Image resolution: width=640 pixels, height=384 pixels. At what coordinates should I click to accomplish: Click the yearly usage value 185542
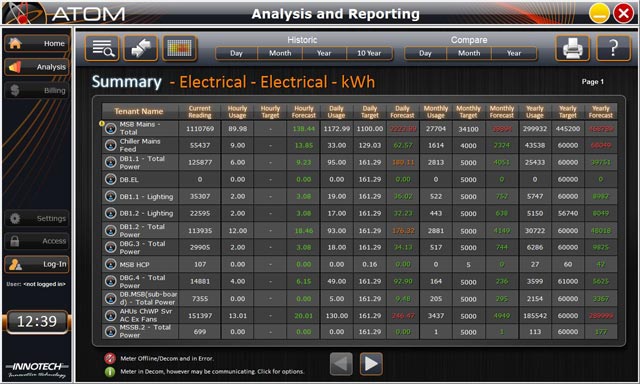tap(535, 316)
